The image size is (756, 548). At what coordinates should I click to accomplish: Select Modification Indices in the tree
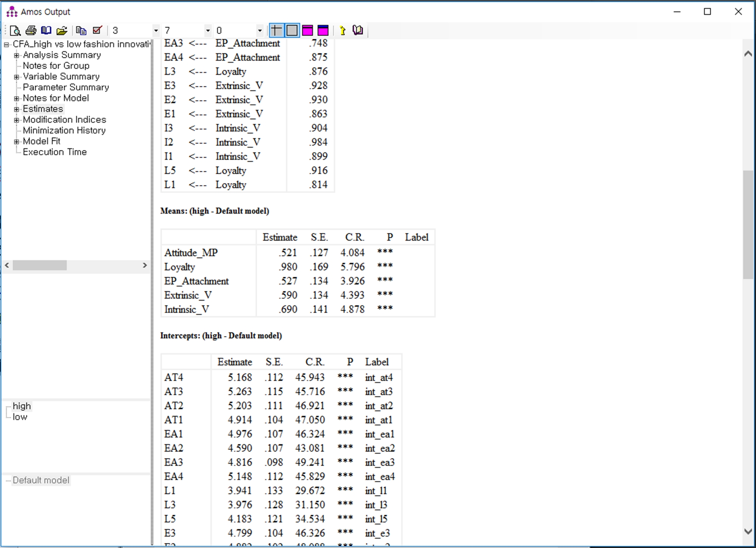tap(64, 120)
